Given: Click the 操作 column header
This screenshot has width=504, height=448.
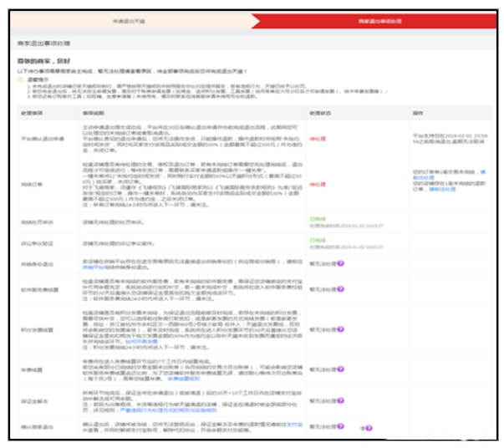Looking at the screenshot, I should 417,111.
